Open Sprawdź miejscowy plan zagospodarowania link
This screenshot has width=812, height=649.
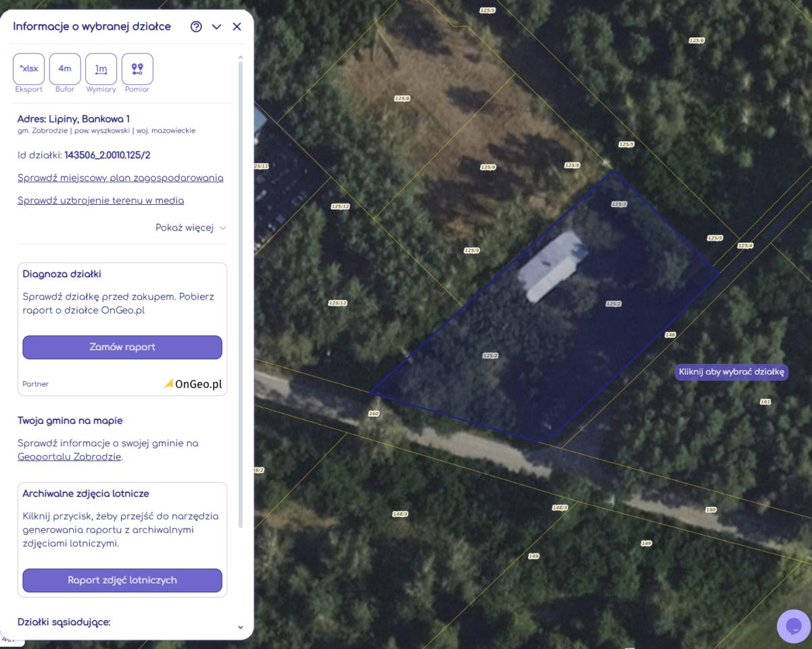pyautogui.click(x=120, y=178)
